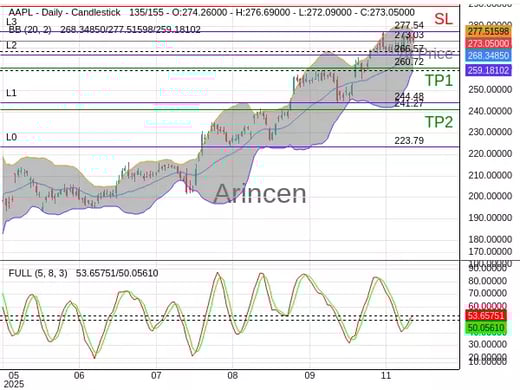This screenshot has height=390, width=520.
Task: Click the '220.00000' price axis tick
Action: click(490, 154)
